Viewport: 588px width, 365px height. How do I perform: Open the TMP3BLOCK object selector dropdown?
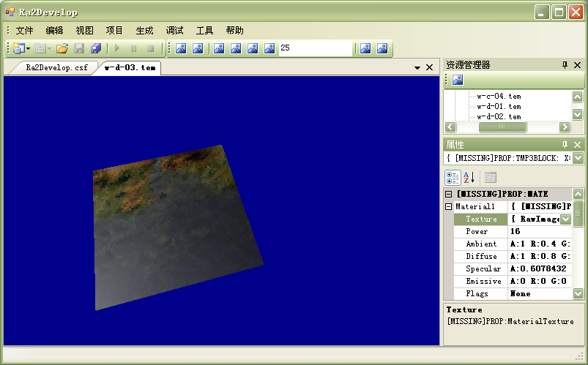pos(578,158)
